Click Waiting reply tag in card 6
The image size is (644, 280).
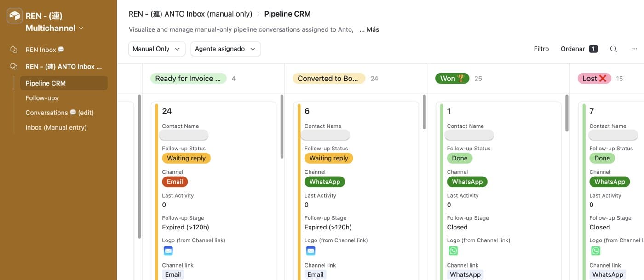tap(329, 158)
